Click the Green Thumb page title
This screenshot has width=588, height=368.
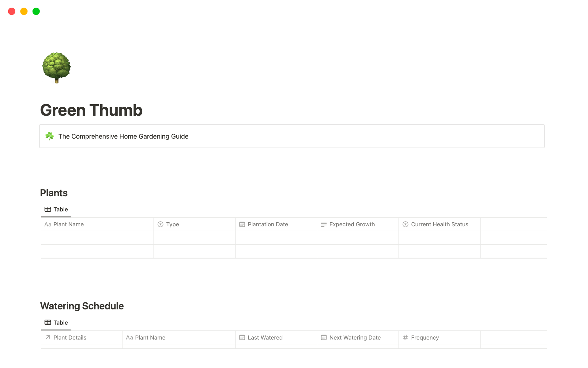point(91,110)
